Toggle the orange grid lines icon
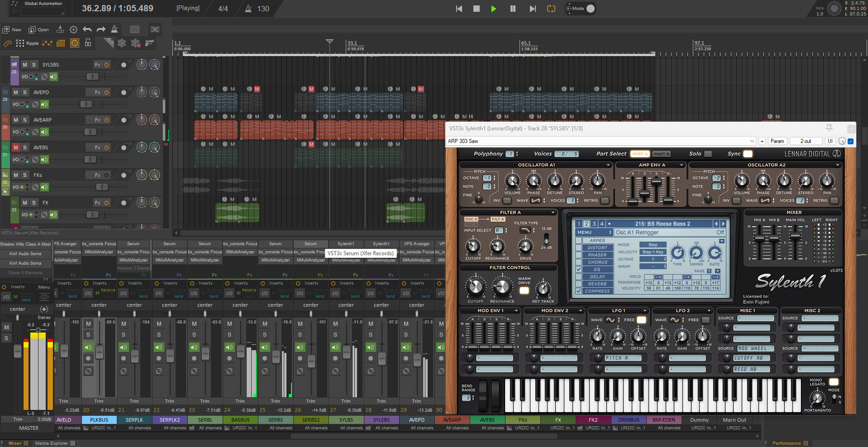868x447 pixels. click(x=61, y=43)
